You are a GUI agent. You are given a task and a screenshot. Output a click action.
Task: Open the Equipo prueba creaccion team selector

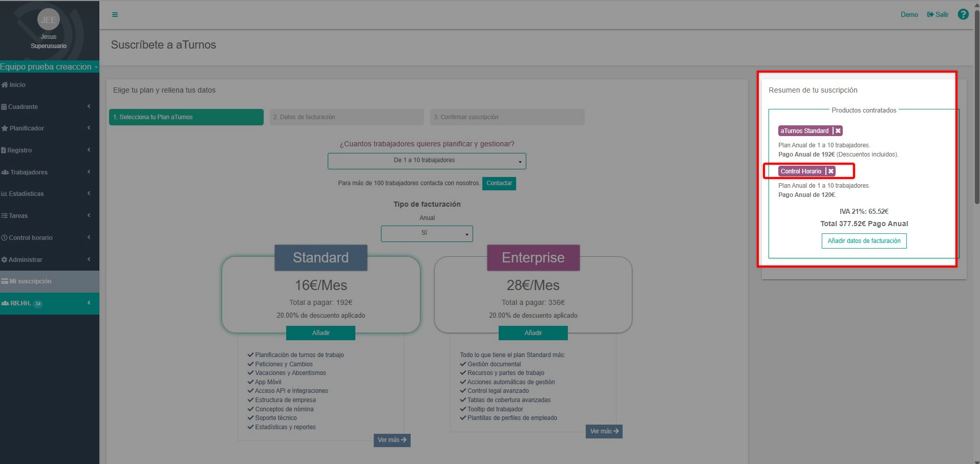[49, 67]
